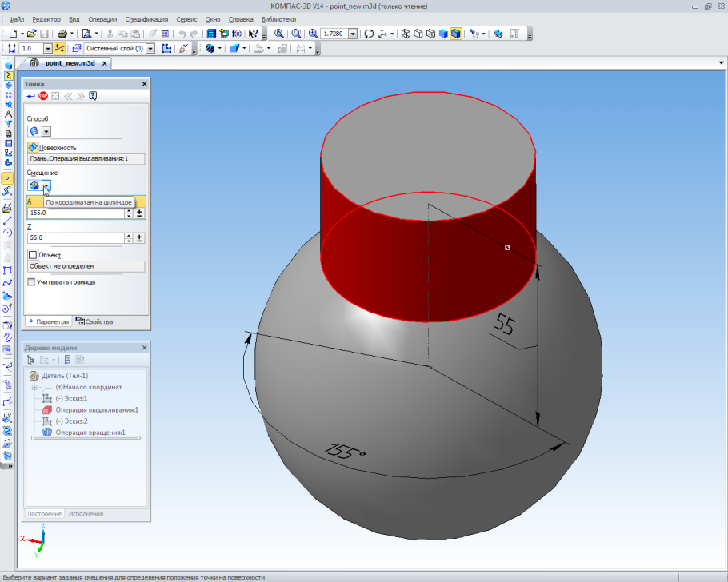The height and width of the screenshot is (582, 728).
Task: Click the f(x) variables icon
Action: tap(236, 34)
